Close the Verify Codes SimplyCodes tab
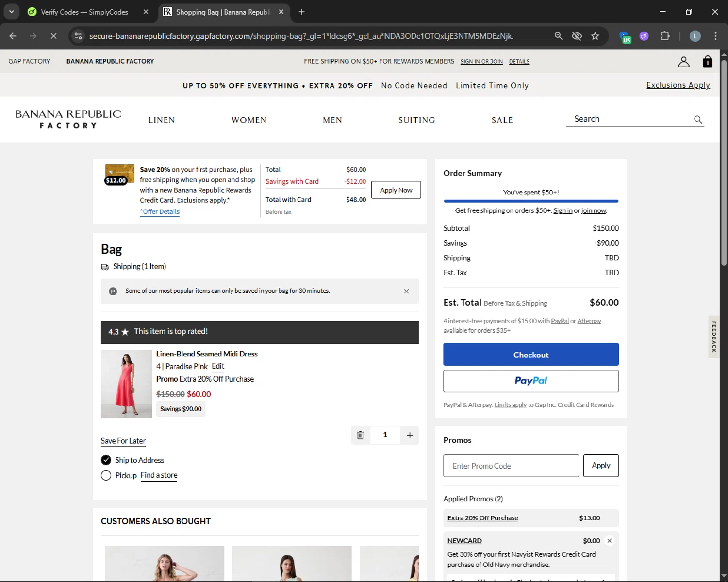Viewport: 728px width, 582px height. [146, 12]
